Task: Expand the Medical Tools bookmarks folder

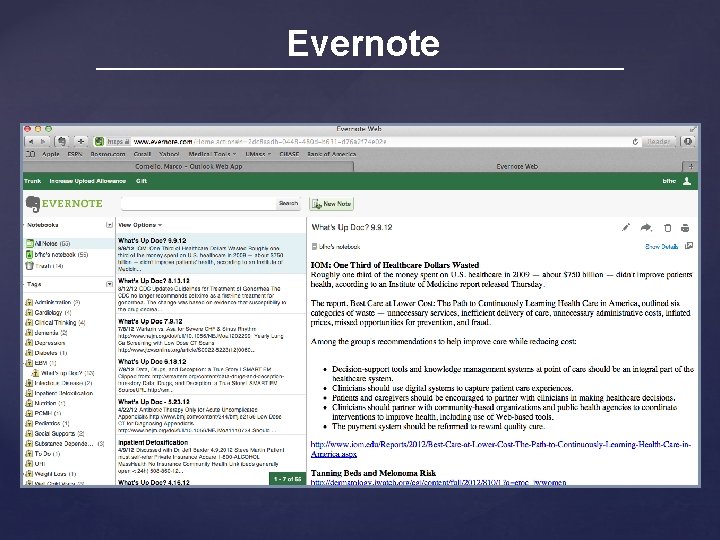Action: coord(212,154)
